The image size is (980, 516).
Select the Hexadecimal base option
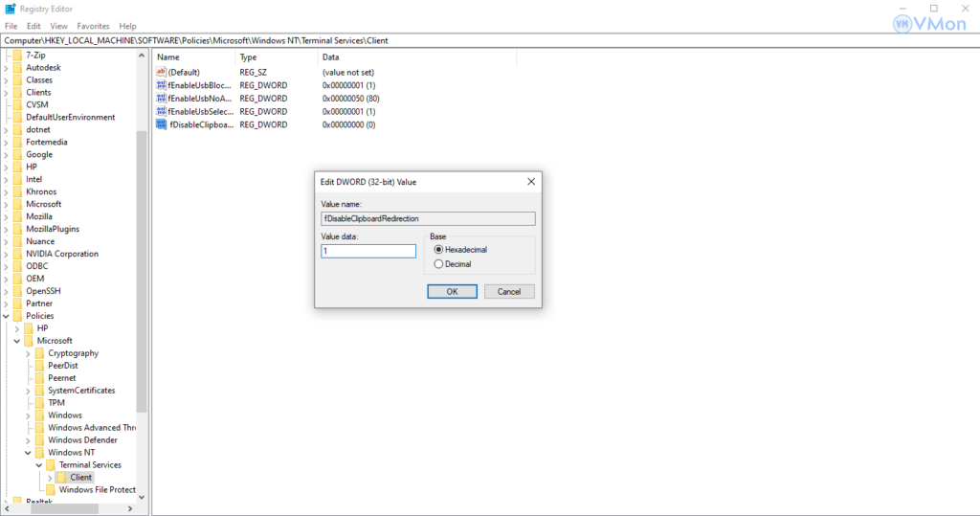[x=439, y=249]
